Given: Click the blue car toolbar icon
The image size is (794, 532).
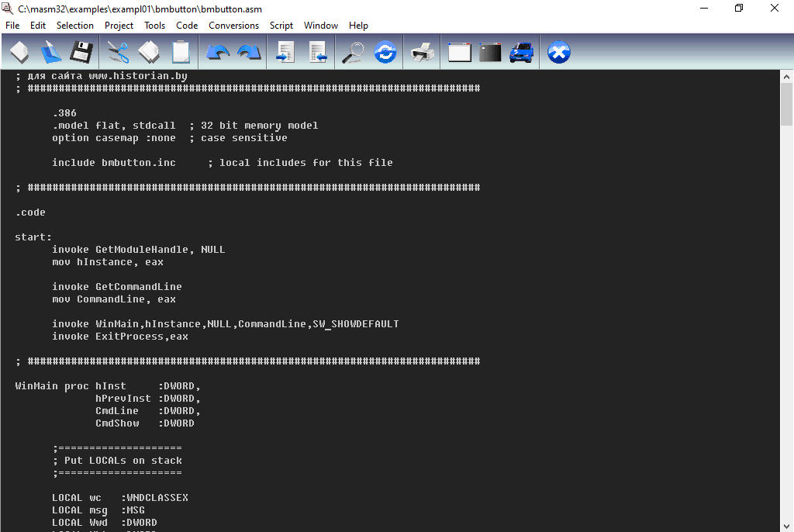Looking at the screenshot, I should pyautogui.click(x=521, y=53).
